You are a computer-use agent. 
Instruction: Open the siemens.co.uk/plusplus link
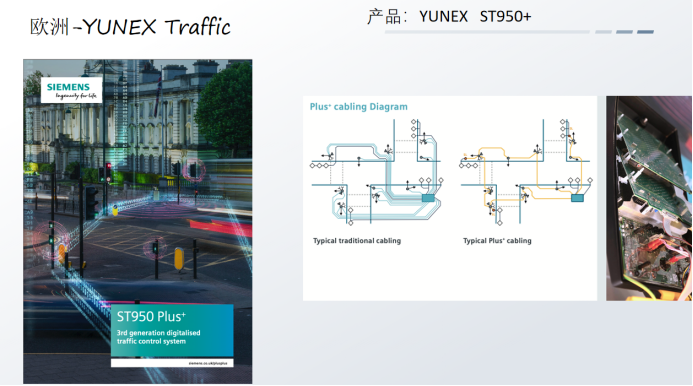click(x=208, y=363)
